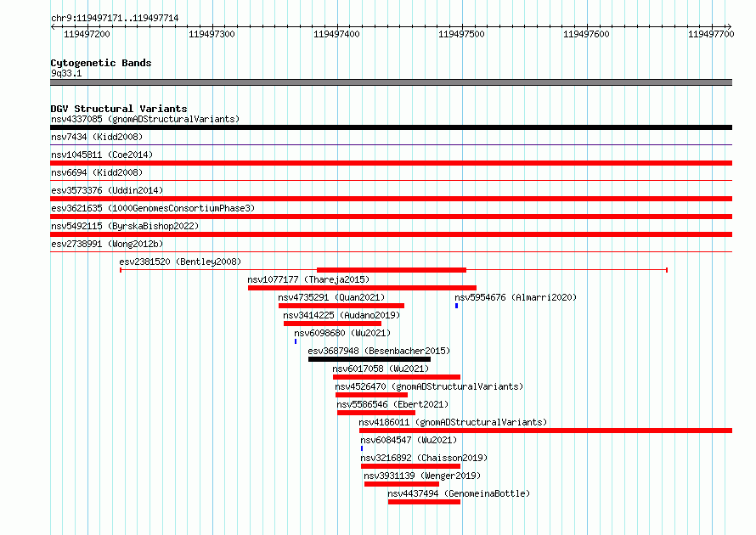
Task: Click nsv4735291 (Quan2021) label
Action: click(331, 297)
